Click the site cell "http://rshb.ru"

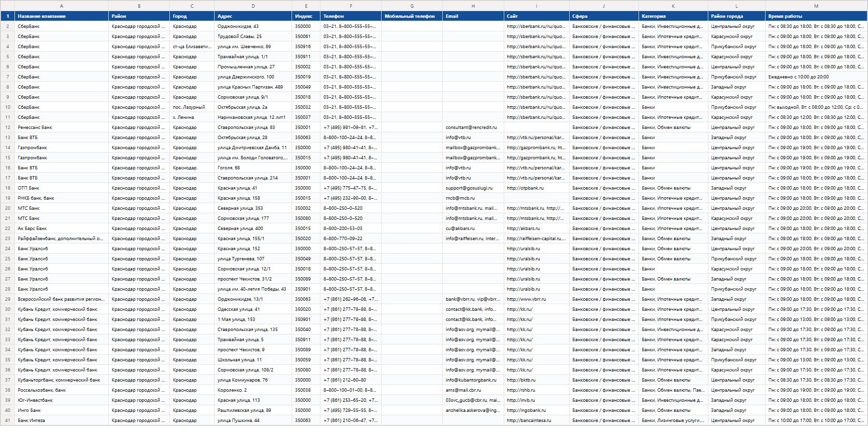click(536, 390)
